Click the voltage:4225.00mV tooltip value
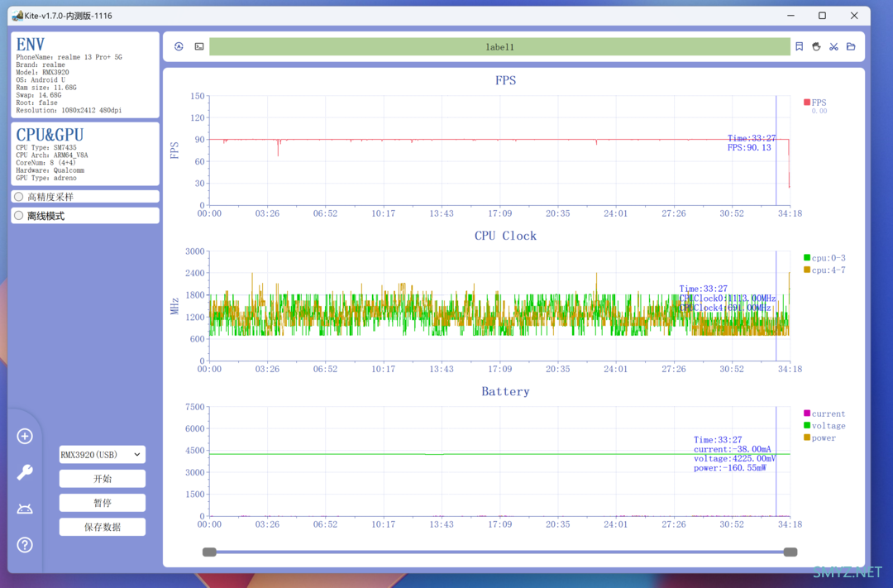The height and width of the screenshot is (588, 893). pyautogui.click(x=735, y=459)
